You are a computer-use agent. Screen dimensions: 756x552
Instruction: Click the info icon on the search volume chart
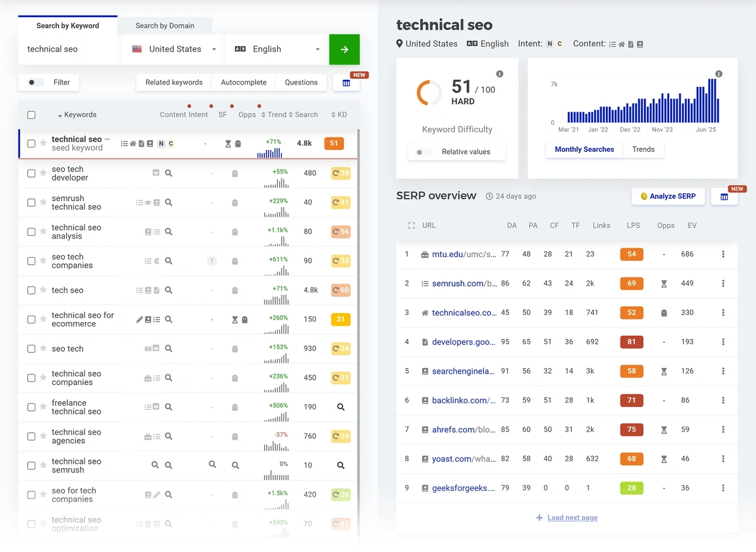point(719,74)
